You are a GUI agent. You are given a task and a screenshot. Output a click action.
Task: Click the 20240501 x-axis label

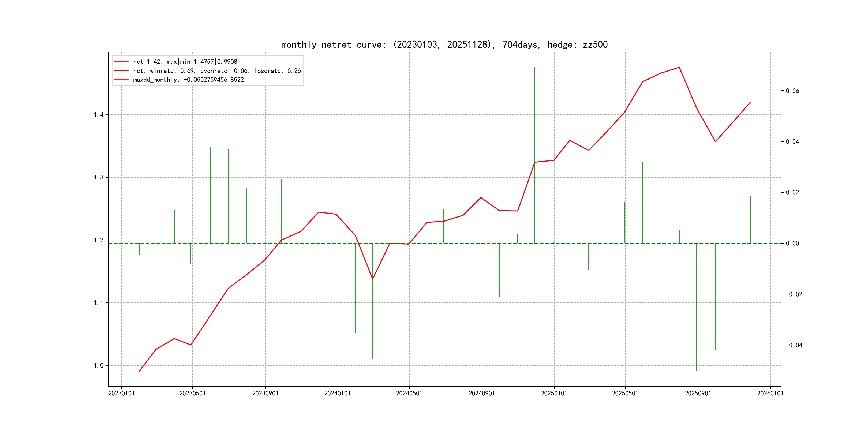(409, 394)
